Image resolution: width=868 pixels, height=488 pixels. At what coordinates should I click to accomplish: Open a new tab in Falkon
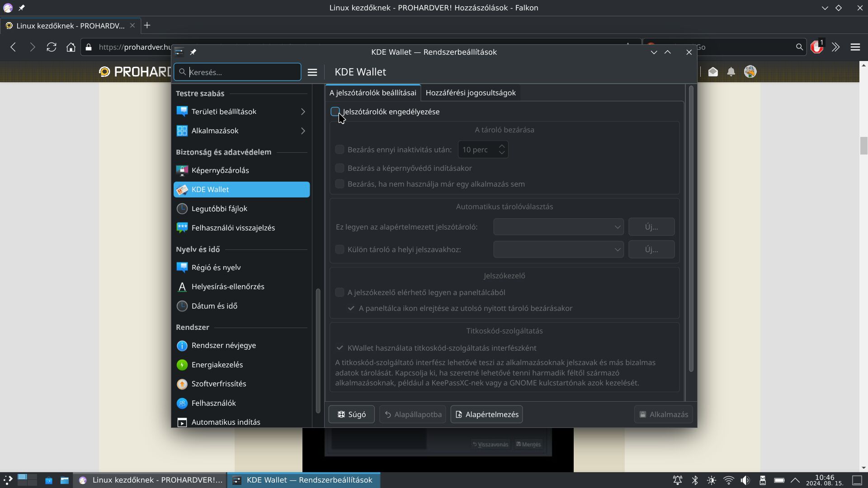pos(147,26)
